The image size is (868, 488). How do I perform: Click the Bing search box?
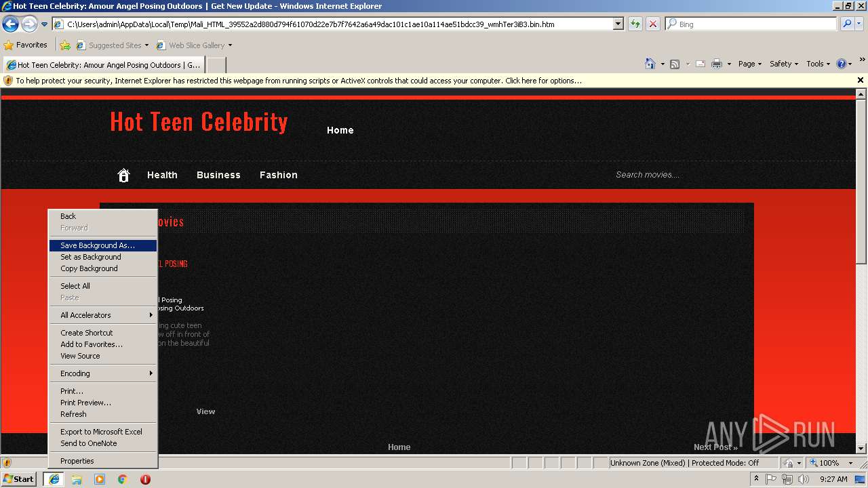(x=751, y=24)
